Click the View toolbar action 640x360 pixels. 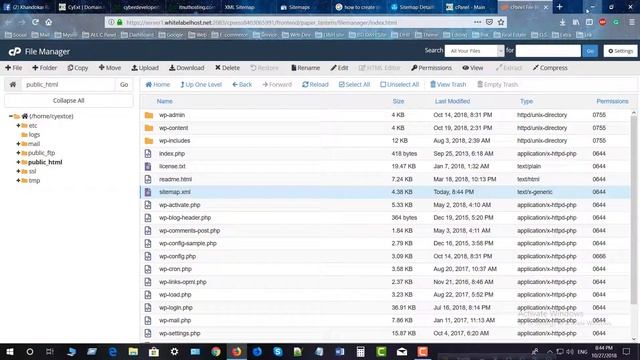[473, 68]
